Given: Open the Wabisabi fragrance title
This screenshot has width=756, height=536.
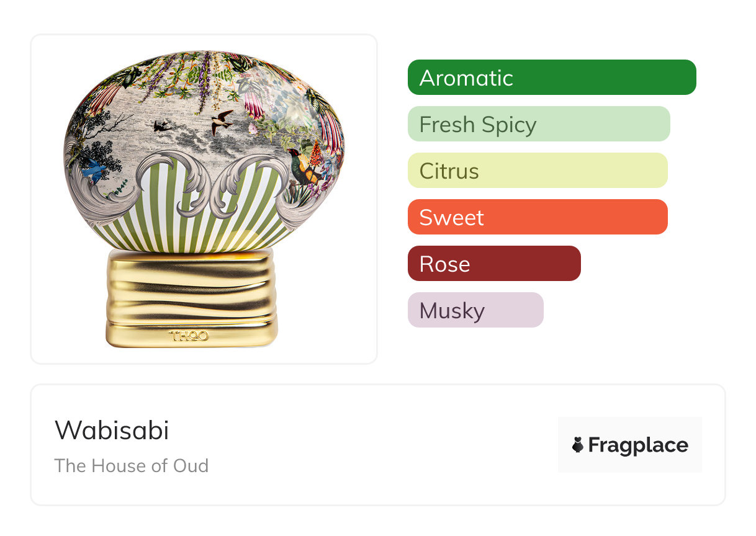Looking at the screenshot, I should click(112, 431).
